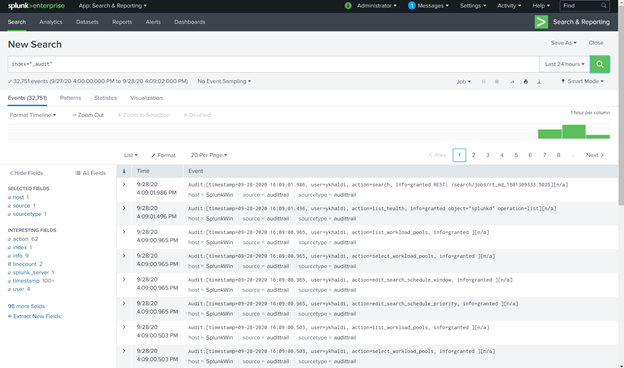Screen dimensions: 624x368
Task: Select the Extract New Fields link
Action: point(34,316)
